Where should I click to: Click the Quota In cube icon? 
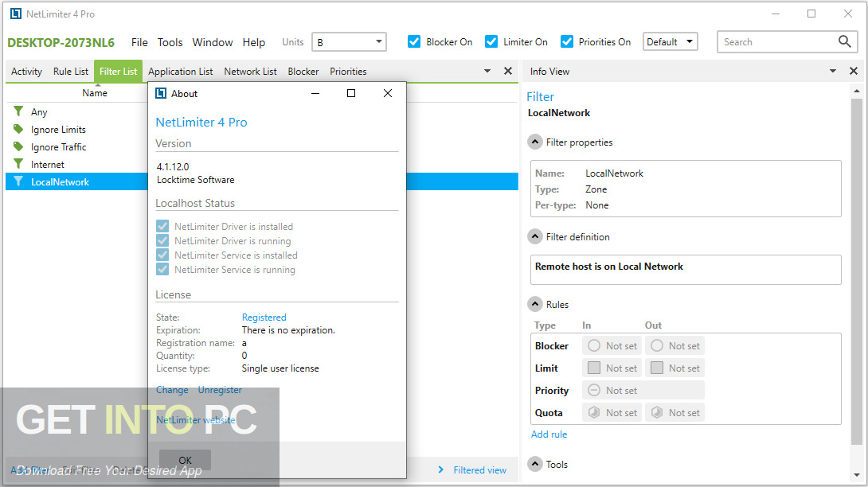594,412
